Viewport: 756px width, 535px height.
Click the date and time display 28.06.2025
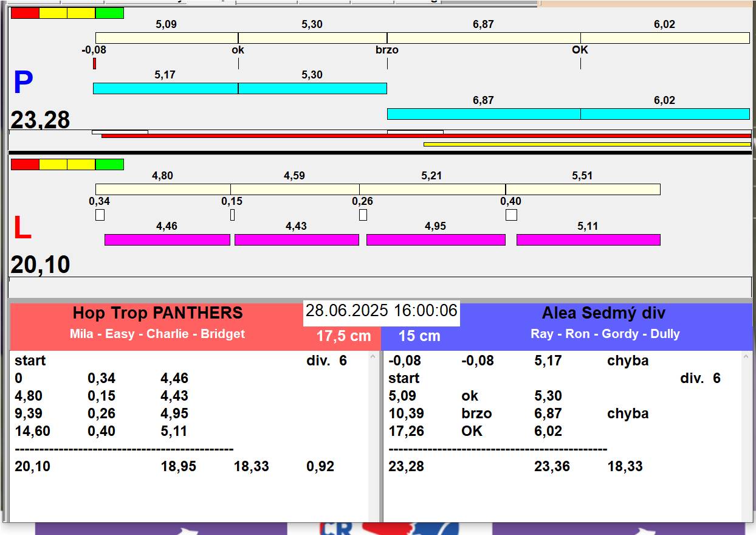[381, 311]
